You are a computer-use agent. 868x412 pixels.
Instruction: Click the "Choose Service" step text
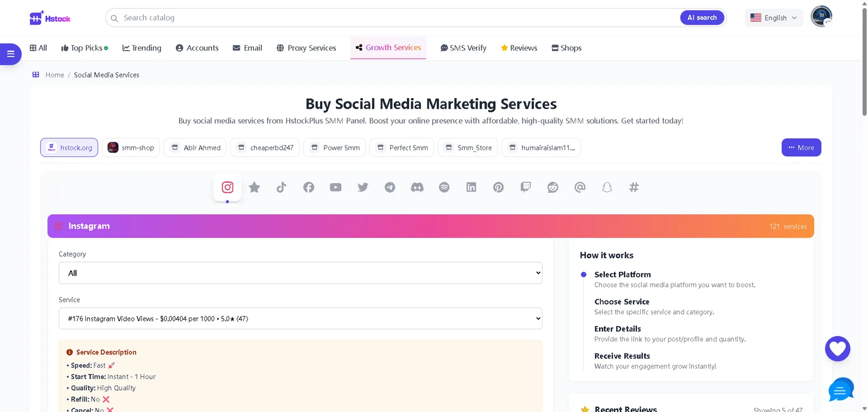[622, 302]
